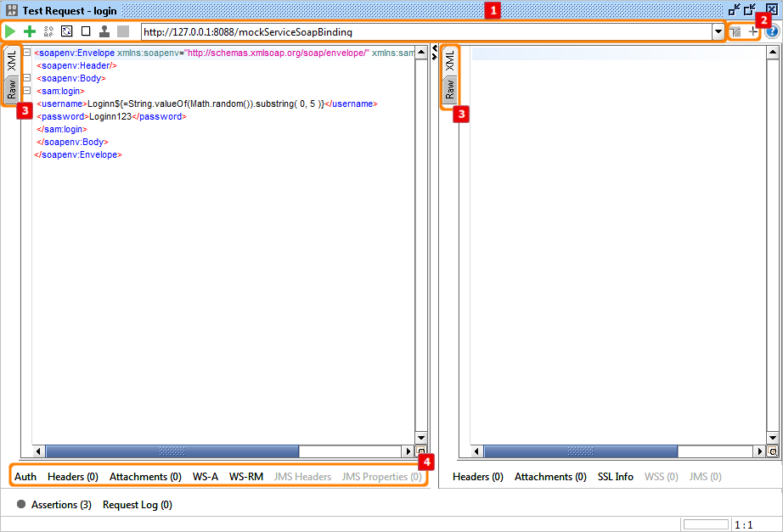Image resolution: width=783 pixels, height=532 pixels.
Task: Click the response editor's scroll down arrow
Action: [x=773, y=438]
